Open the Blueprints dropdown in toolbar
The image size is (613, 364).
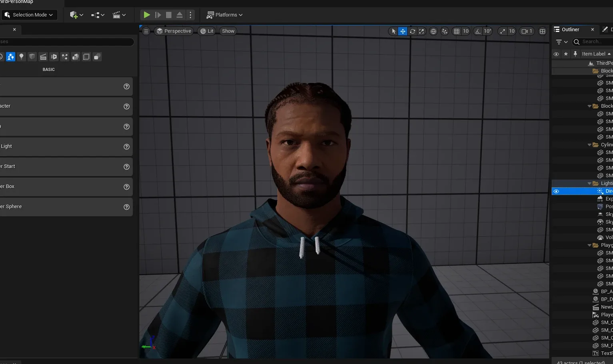(98, 15)
